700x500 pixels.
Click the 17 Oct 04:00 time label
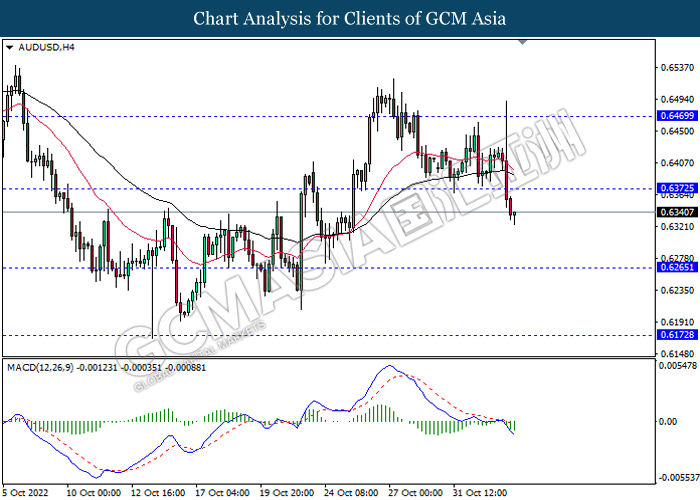222,493
